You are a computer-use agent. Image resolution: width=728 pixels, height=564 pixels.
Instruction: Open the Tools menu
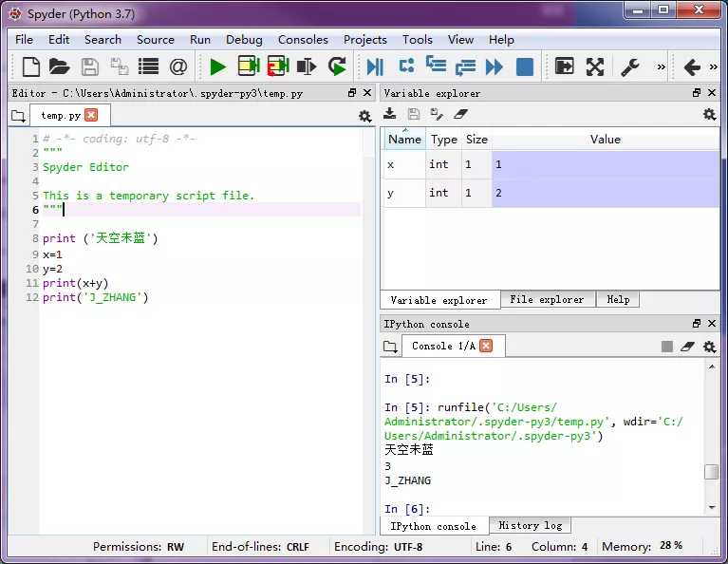pos(418,40)
